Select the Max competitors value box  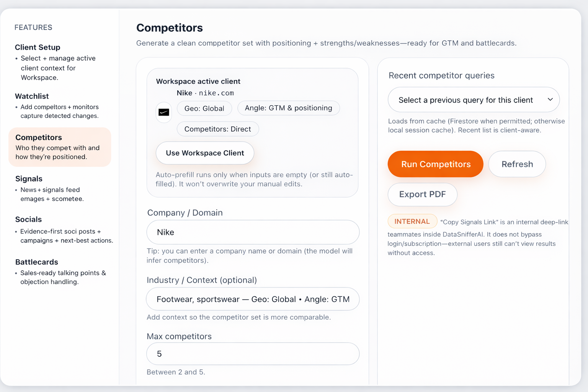click(x=253, y=354)
